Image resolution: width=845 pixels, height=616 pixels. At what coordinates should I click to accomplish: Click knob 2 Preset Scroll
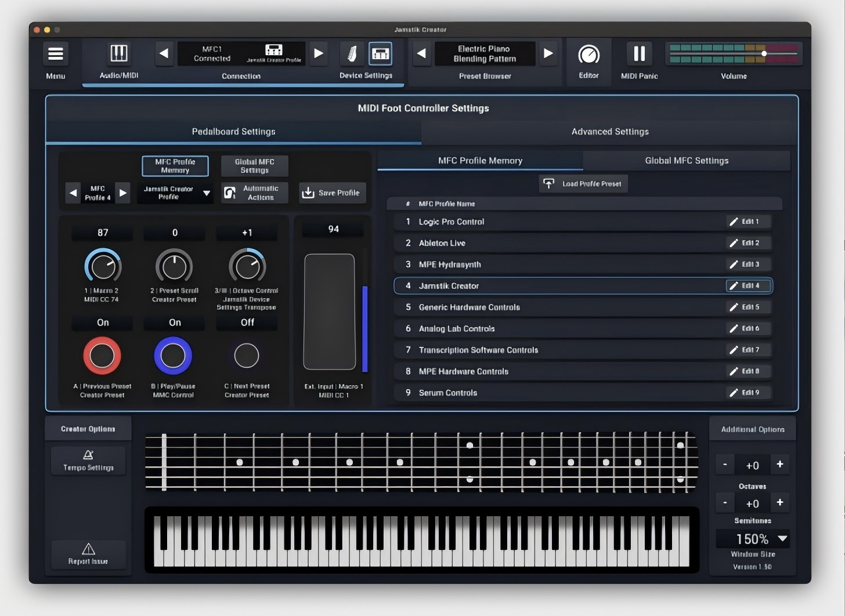coord(174,267)
